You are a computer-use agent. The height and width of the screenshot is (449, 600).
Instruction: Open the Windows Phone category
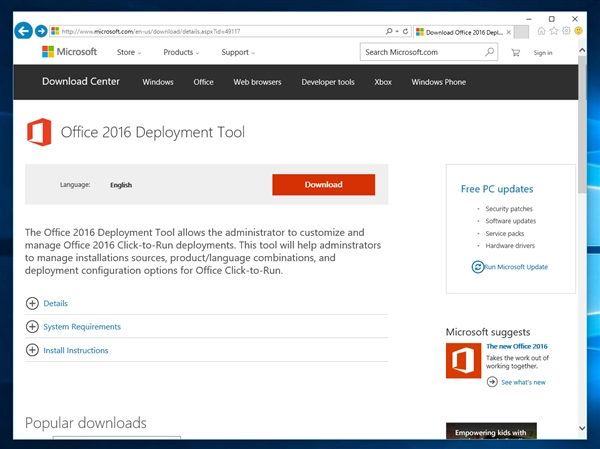click(x=439, y=82)
